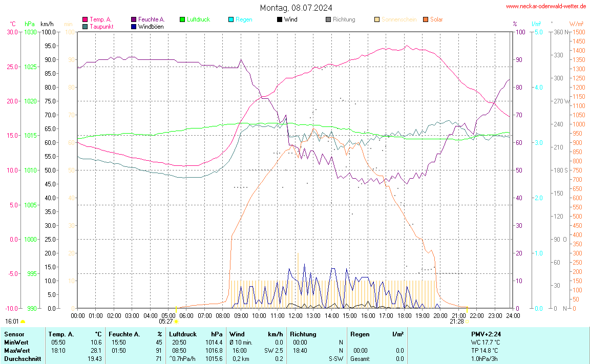Select the gray Richtung legend square
590x364 pixels.
click(328, 19)
